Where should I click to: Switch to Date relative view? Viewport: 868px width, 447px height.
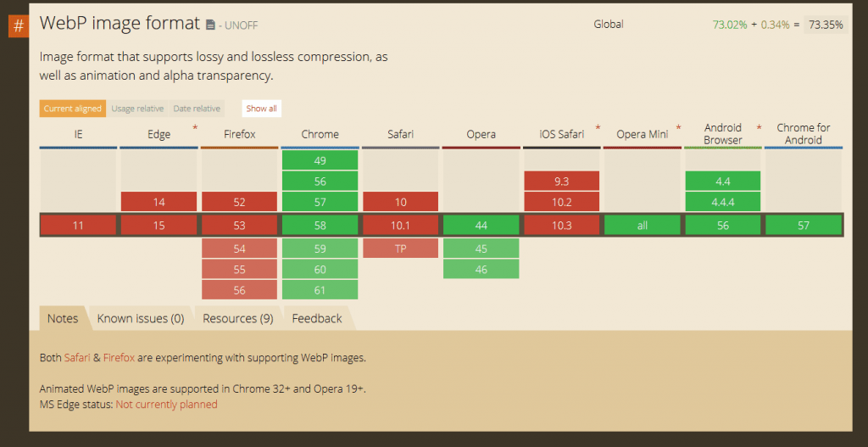[197, 109]
